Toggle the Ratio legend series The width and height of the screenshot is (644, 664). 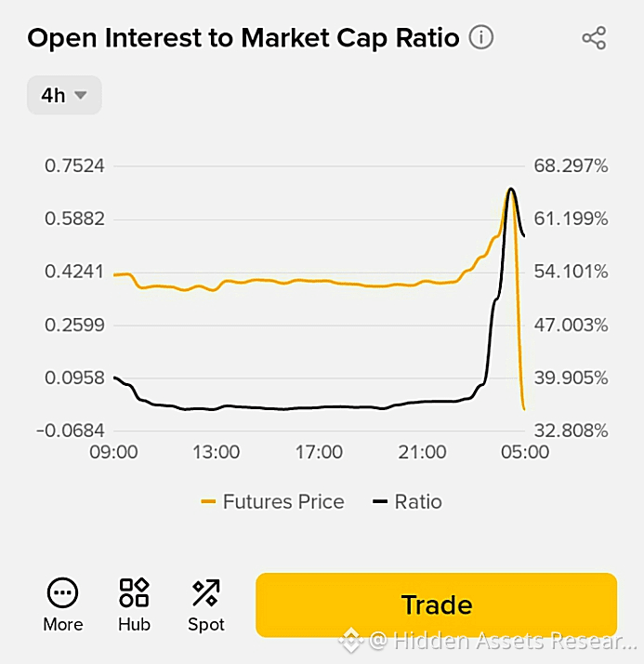[x=407, y=502]
